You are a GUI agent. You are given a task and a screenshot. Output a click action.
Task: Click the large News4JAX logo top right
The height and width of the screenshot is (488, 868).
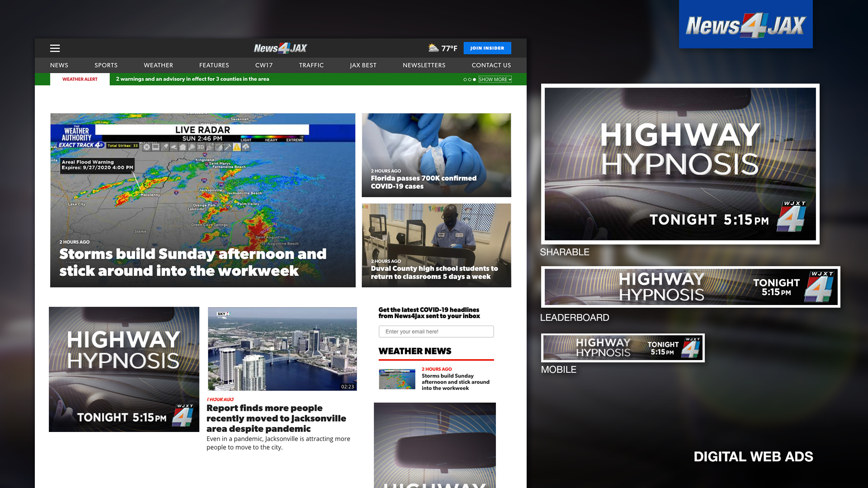[x=745, y=24]
